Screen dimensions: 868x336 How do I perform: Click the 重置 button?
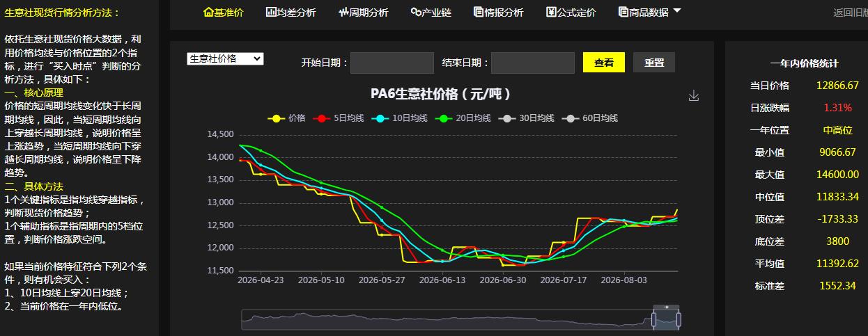point(654,63)
